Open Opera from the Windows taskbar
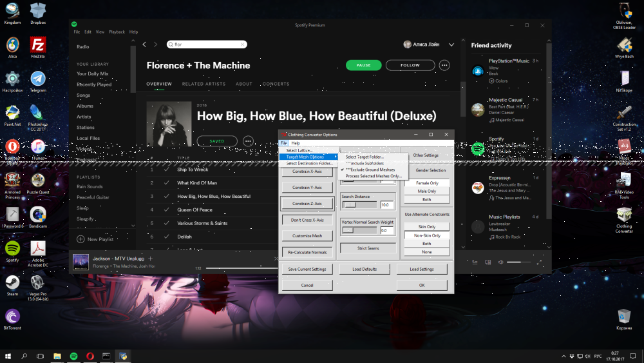Viewport: 644px width, 363px height. pos(90,356)
